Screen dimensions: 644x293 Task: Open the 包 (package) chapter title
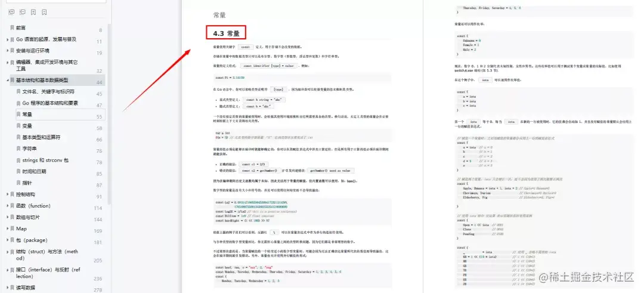(x=32, y=240)
